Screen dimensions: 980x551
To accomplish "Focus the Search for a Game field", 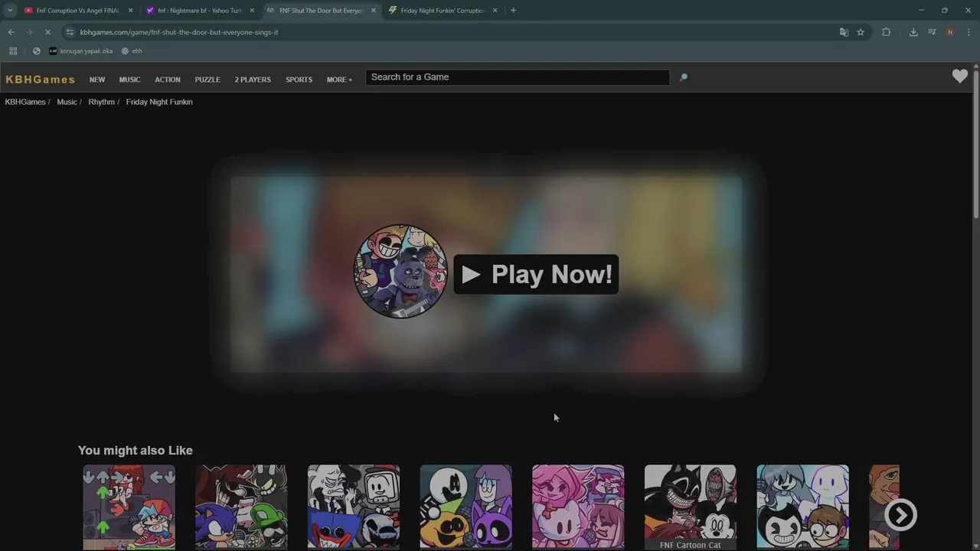I will point(518,77).
